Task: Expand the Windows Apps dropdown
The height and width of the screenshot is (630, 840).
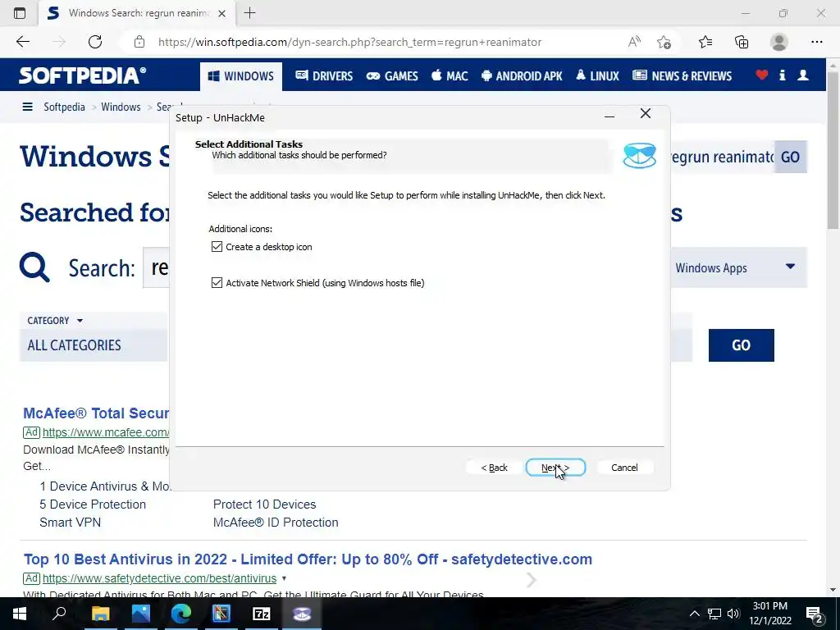Action: (738, 267)
